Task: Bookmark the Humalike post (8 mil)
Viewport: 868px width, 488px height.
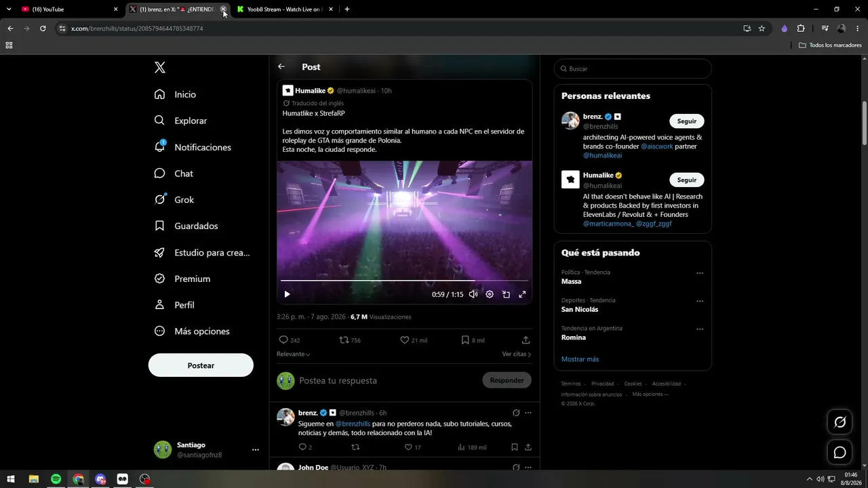Action: pos(473,340)
